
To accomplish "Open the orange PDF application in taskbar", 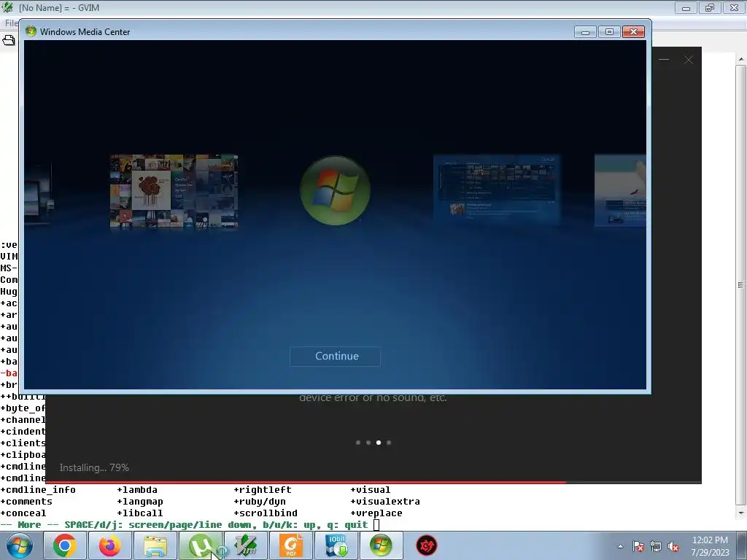I will pyautogui.click(x=290, y=545).
